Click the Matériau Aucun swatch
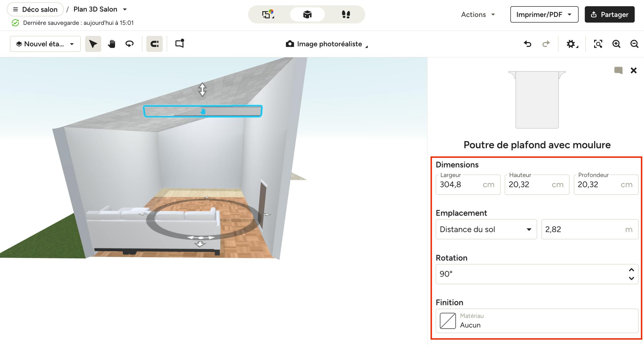644x345 pixels. tap(448, 321)
